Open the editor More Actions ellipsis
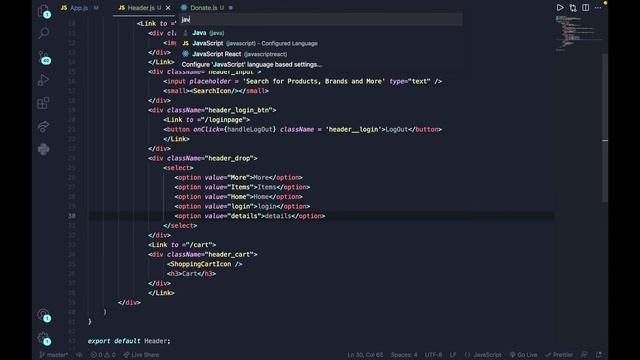 (x=598, y=7)
